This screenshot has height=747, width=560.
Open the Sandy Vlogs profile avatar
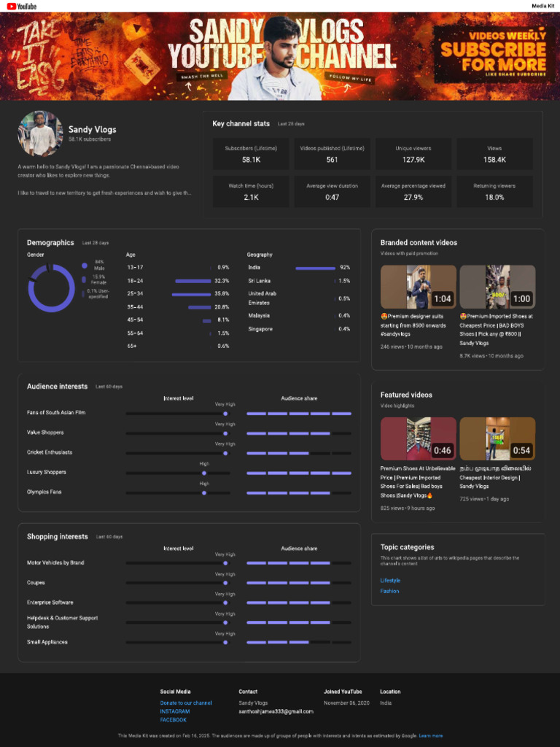[x=41, y=134]
